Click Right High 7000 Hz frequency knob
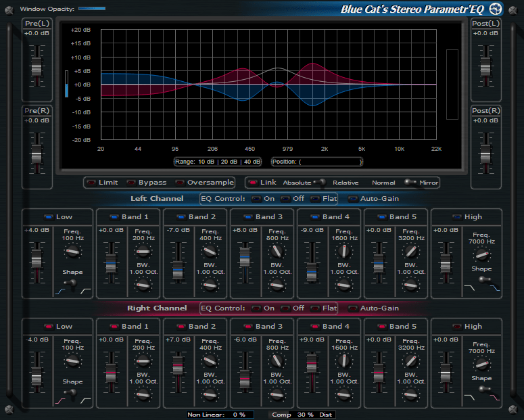The height and width of the screenshot is (420, 524). pos(481,365)
